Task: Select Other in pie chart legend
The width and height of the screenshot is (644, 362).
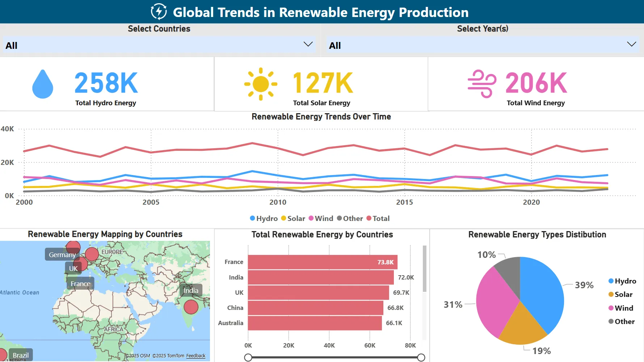Action: pos(621,321)
